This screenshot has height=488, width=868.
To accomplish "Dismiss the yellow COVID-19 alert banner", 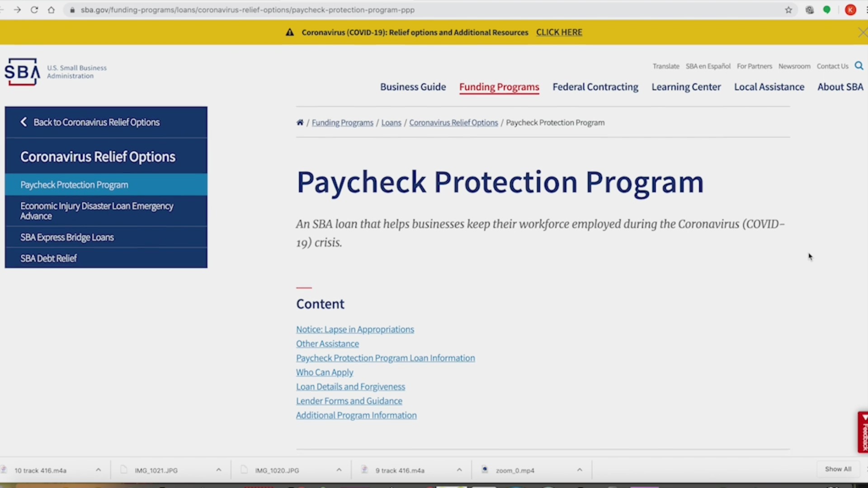I will [862, 33].
